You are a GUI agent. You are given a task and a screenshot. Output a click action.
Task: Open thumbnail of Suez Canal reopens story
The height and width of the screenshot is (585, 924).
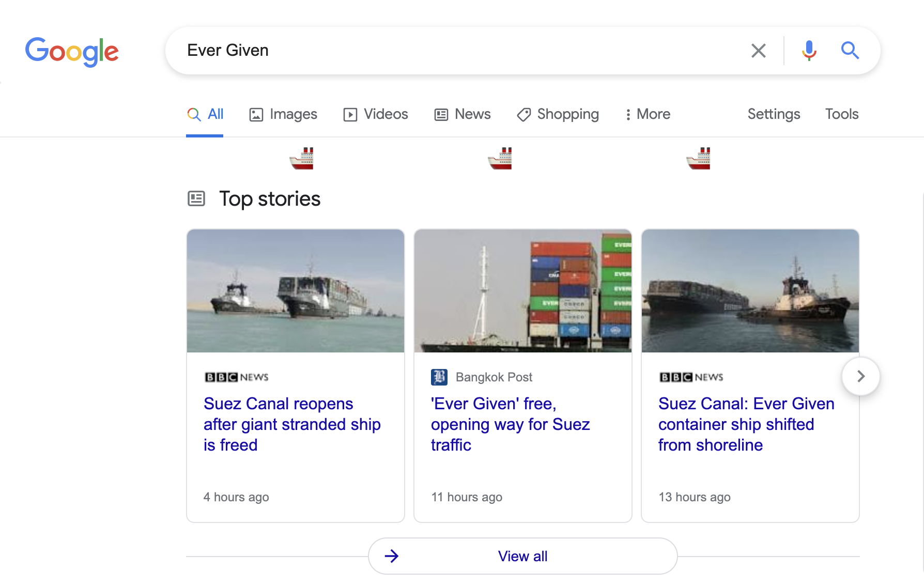click(x=296, y=291)
